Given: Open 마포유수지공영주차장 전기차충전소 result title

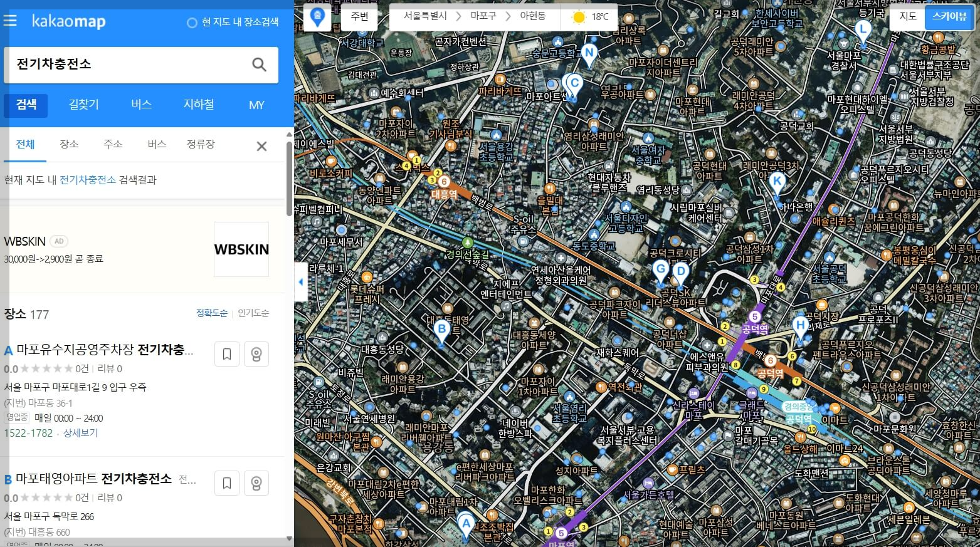Looking at the screenshot, I should [105, 350].
